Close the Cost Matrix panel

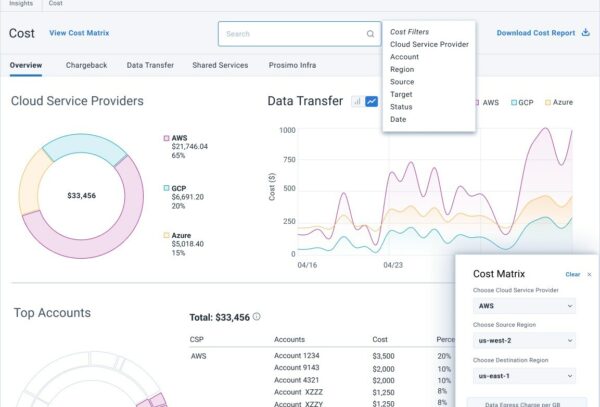tap(589, 274)
